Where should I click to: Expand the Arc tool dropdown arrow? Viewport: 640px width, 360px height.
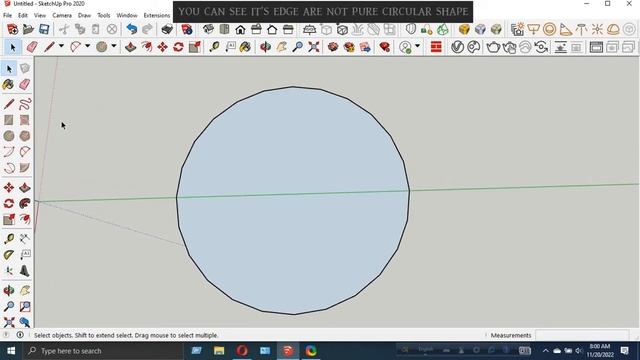pyautogui.click(x=87, y=46)
